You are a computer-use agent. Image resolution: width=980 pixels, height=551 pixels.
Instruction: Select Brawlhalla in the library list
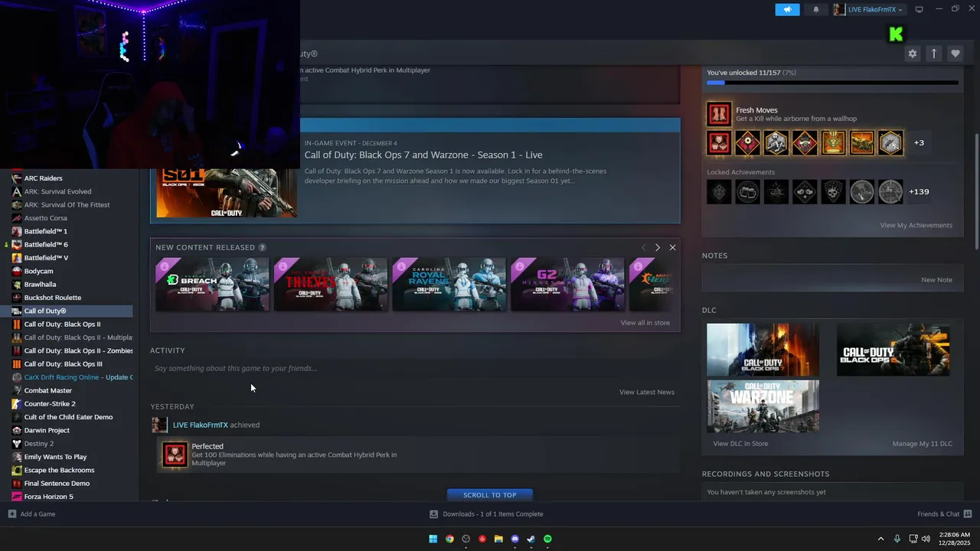pyautogui.click(x=41, y=284)
